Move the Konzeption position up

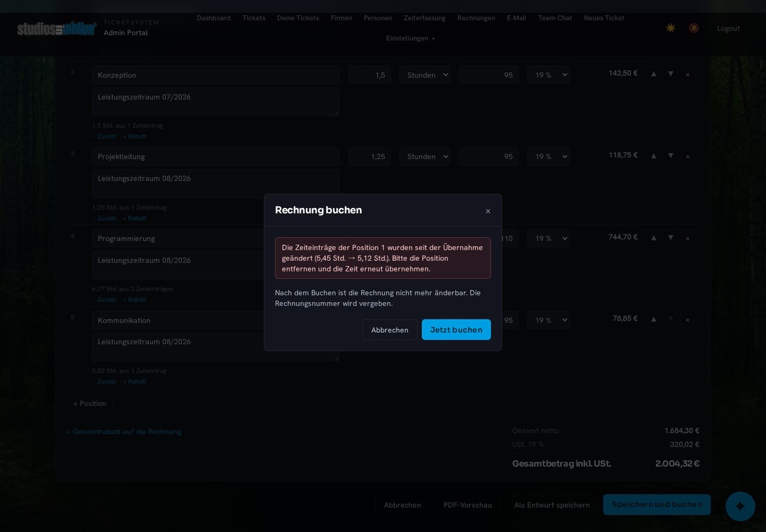(x=653, y=74)
